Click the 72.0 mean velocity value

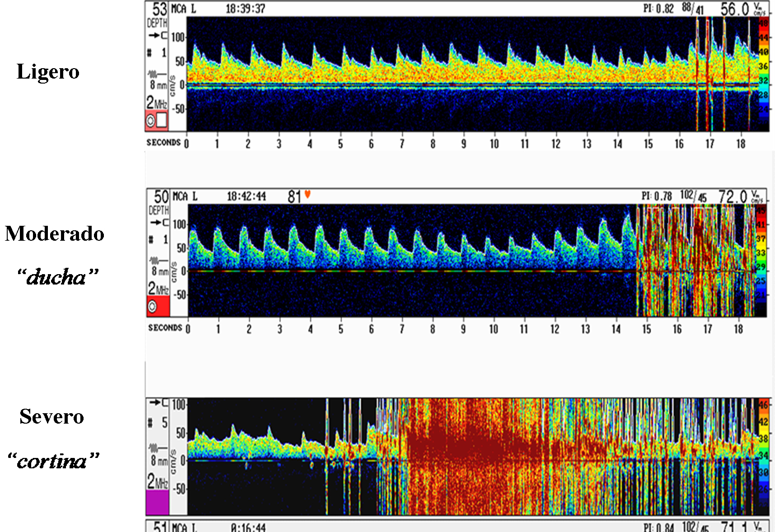click(733, 197)
